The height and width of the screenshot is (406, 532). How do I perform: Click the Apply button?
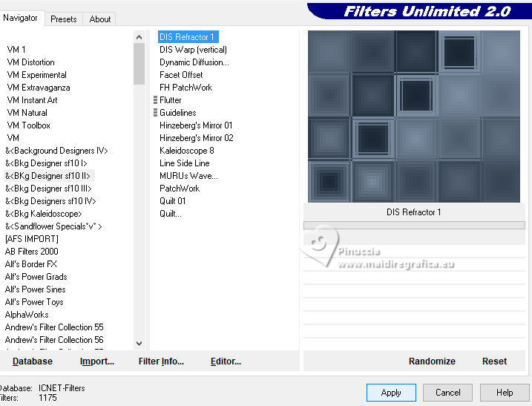[391, 393]
